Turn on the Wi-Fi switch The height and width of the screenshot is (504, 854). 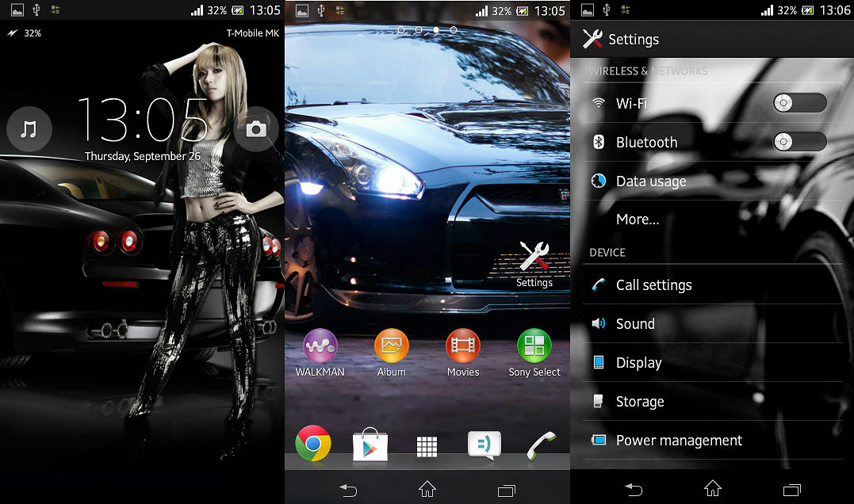799,103
